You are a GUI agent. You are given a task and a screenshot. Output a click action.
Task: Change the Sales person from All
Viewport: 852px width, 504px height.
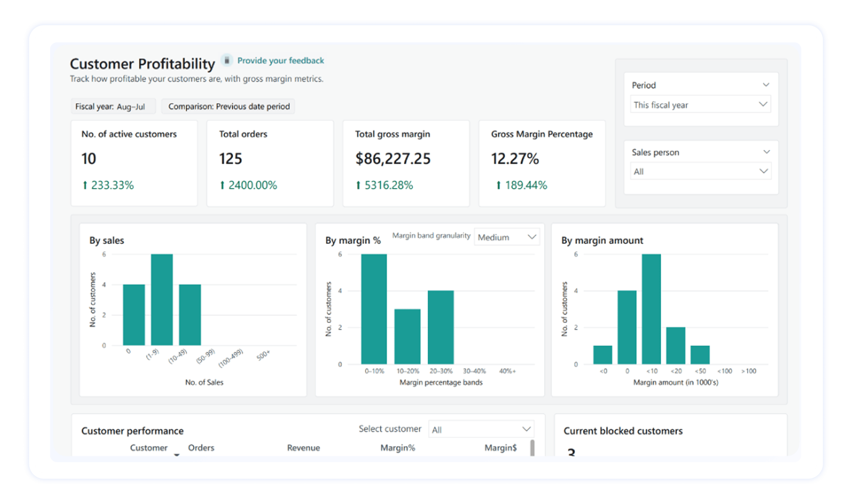pyautogui.click(x=700, y=171)
